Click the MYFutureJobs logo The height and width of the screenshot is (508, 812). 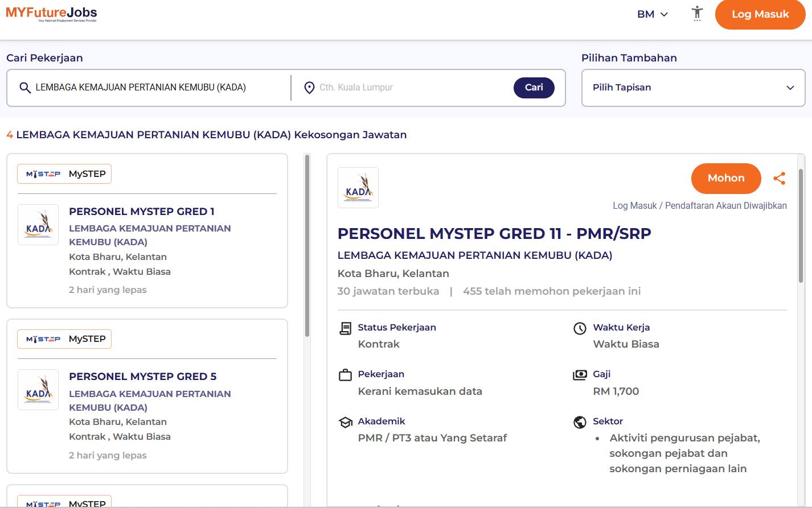click(x=51, y=14)
